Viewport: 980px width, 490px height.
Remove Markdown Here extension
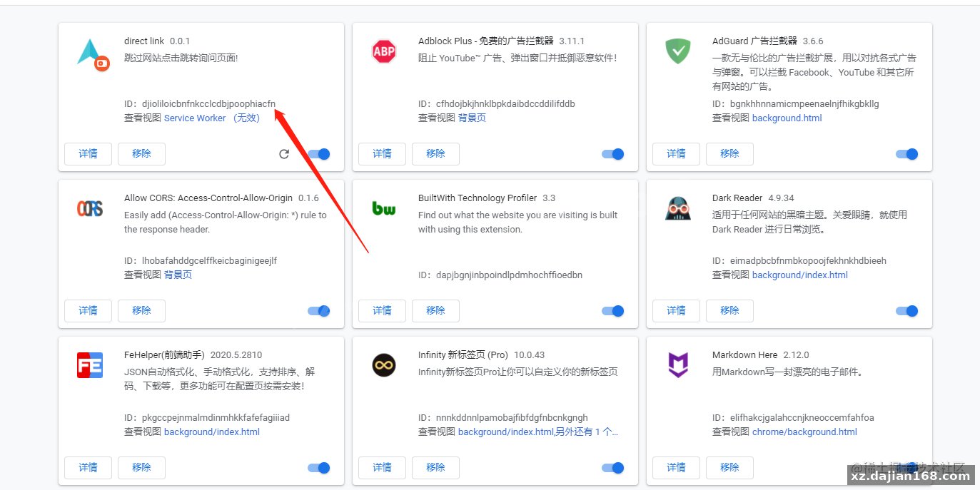[729, 468]
